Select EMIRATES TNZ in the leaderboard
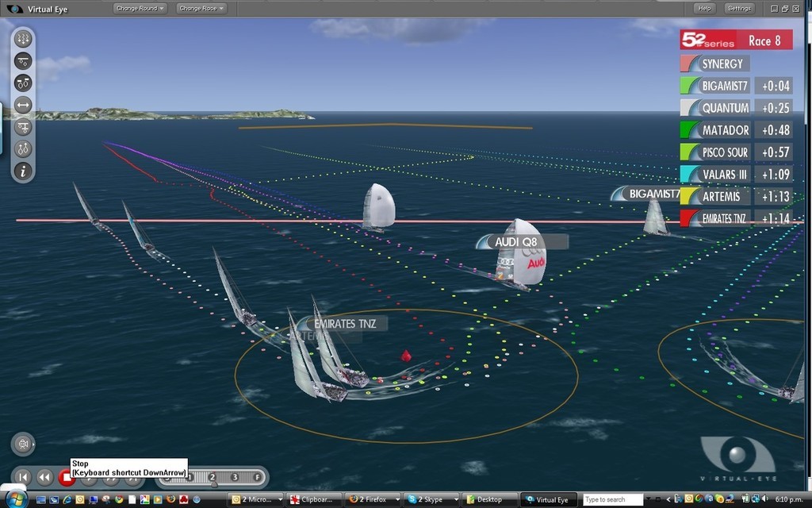 [x=715, y=218]
